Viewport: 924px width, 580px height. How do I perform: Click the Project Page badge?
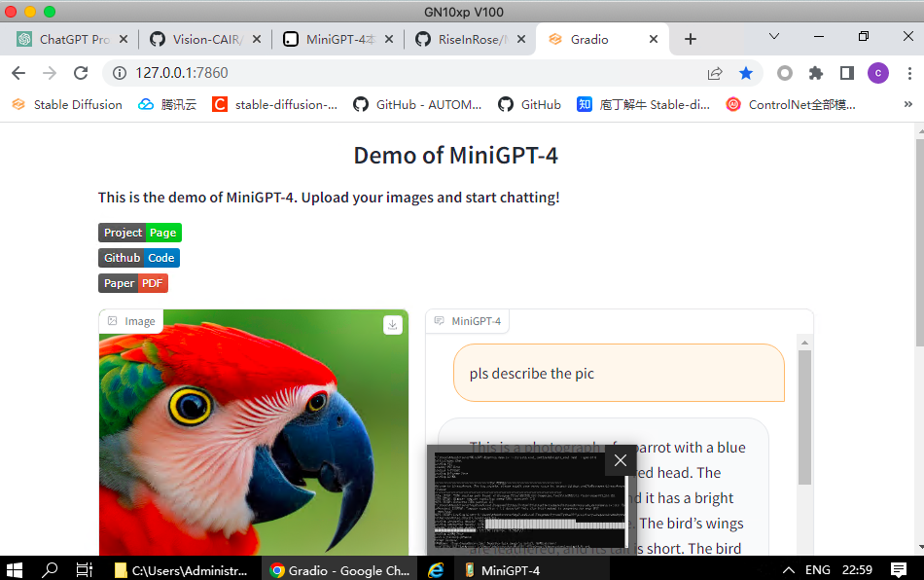click(x=140, y=233)
